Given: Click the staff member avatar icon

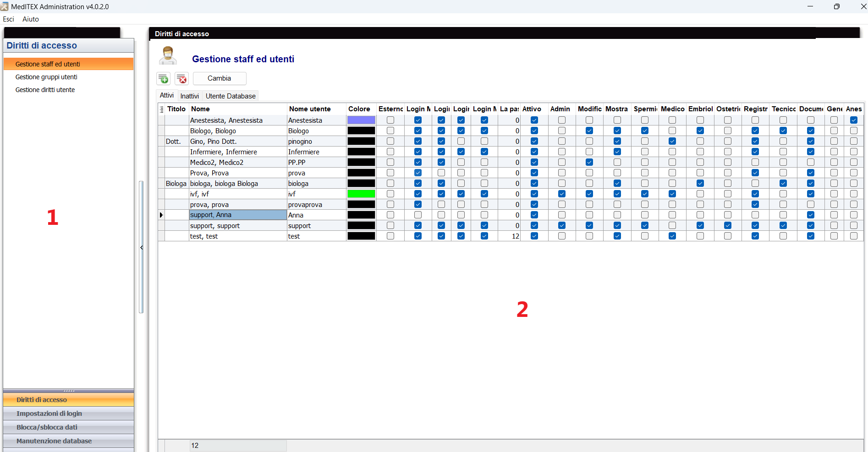Looking at the screenshot, I should [x=168, y=56].
